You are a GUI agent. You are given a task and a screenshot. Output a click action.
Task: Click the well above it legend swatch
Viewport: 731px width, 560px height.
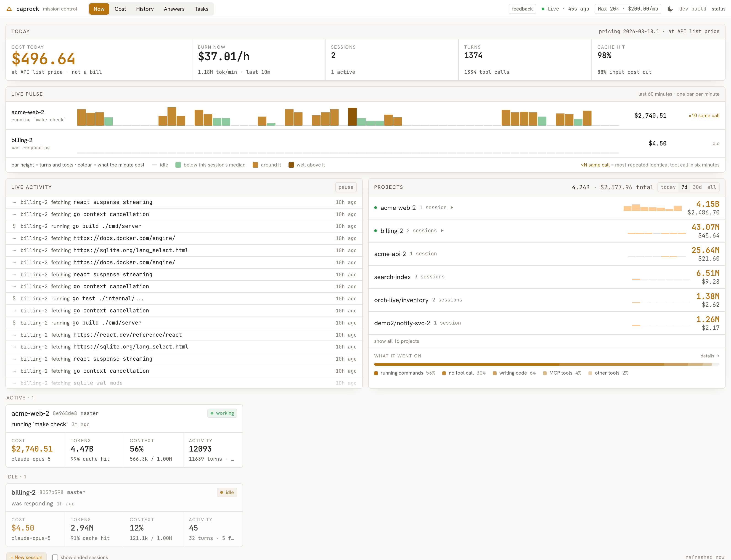pos(291,165)
